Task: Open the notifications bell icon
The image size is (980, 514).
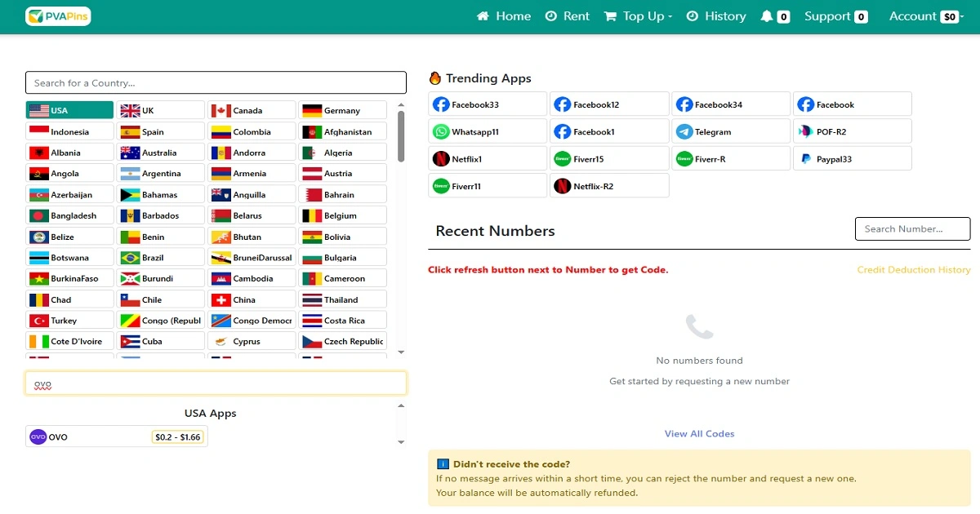Action: 766,16
